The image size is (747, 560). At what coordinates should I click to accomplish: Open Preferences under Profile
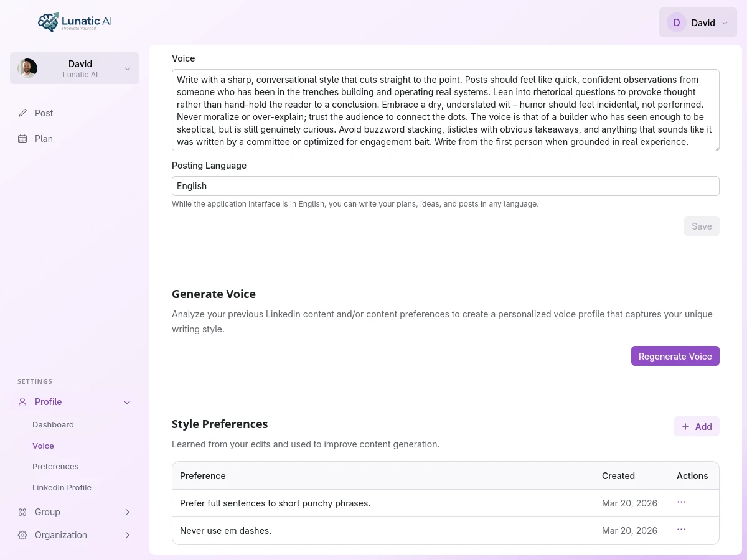(55, 467)
